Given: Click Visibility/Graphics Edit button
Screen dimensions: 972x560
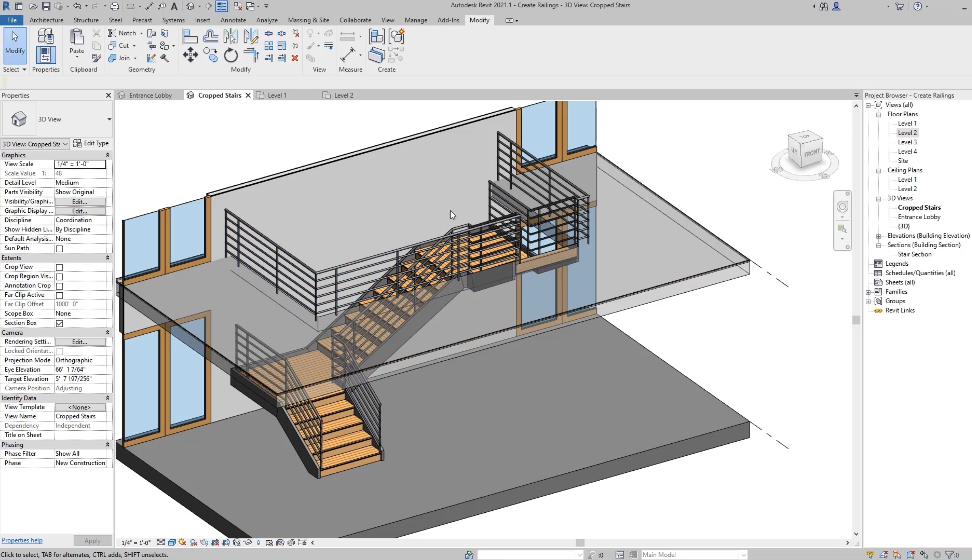Looking at the screenshot, I should coord(80,202).
